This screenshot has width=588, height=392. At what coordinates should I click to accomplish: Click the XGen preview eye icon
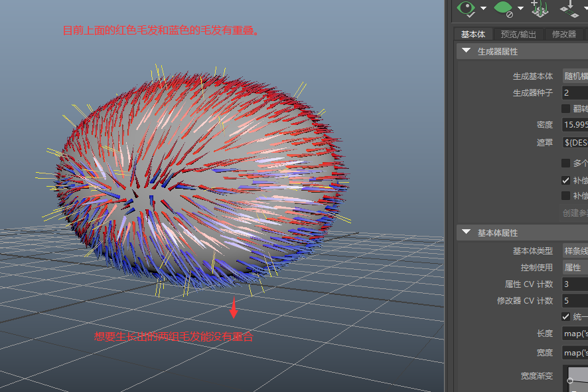click(x=466, y=9)
